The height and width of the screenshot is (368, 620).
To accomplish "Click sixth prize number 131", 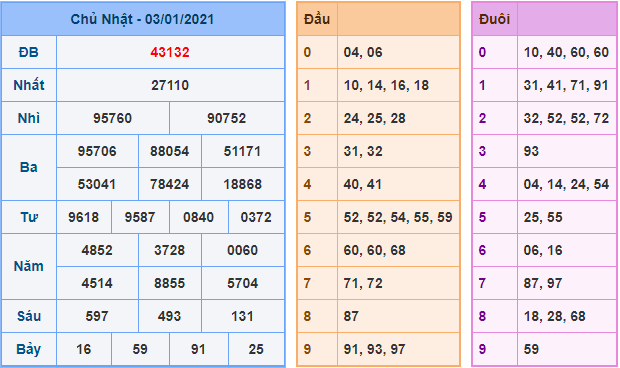I will [x=242, y=316].
